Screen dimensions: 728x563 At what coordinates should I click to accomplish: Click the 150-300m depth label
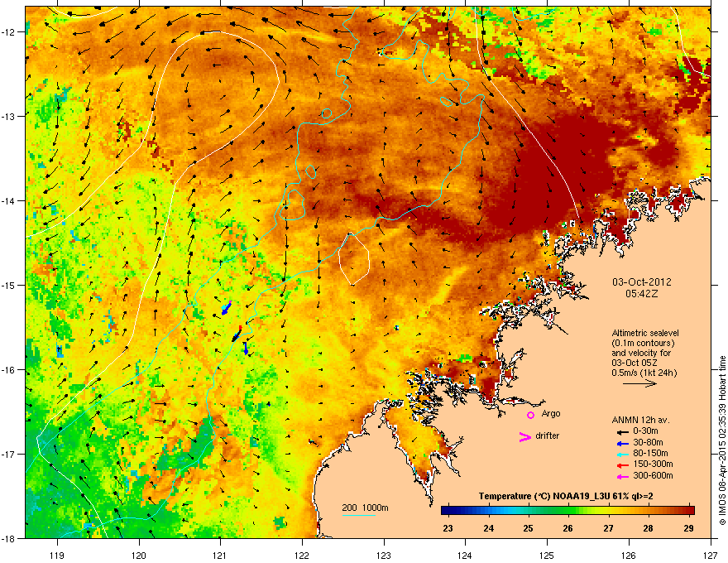pyautogui.click(x=653, y=464)
